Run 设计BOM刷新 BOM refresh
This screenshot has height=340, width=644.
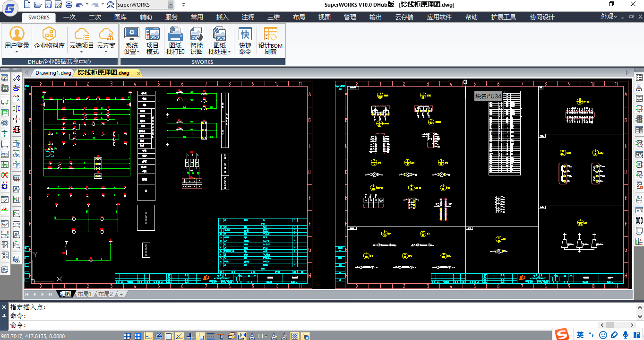(270, 41)
